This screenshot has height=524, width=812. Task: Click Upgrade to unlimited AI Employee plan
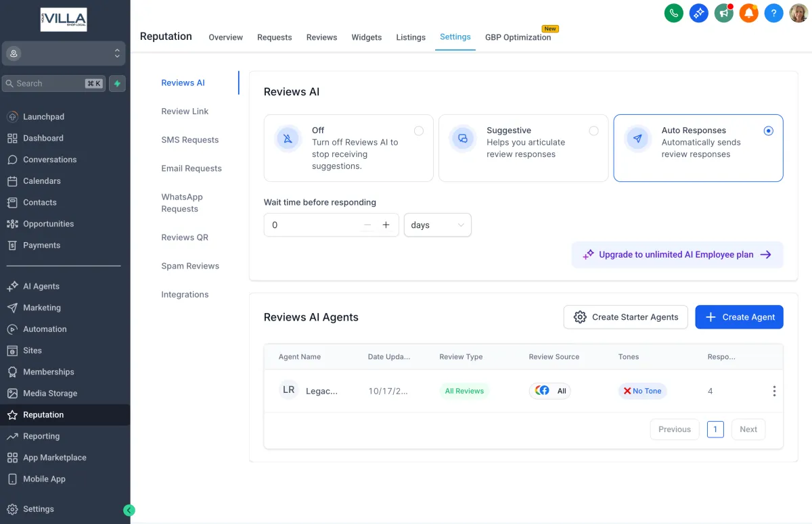click(677, 255)
